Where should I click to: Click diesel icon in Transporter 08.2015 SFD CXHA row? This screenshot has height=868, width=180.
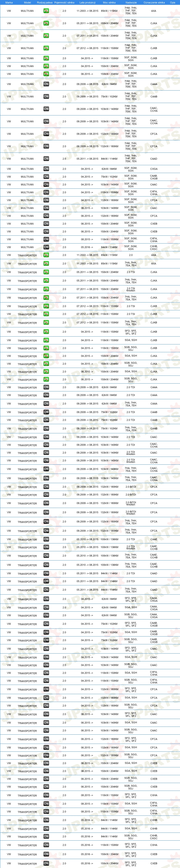(46, 795)
